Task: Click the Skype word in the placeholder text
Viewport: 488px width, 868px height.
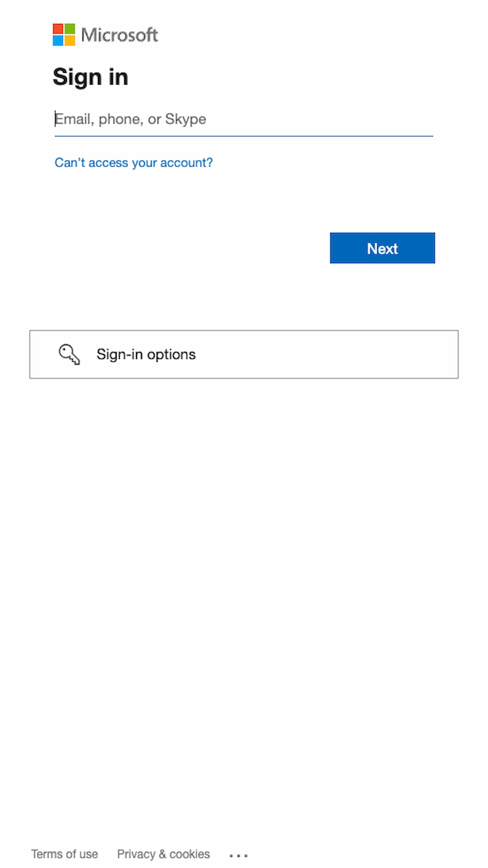Action: coord(186,119)
